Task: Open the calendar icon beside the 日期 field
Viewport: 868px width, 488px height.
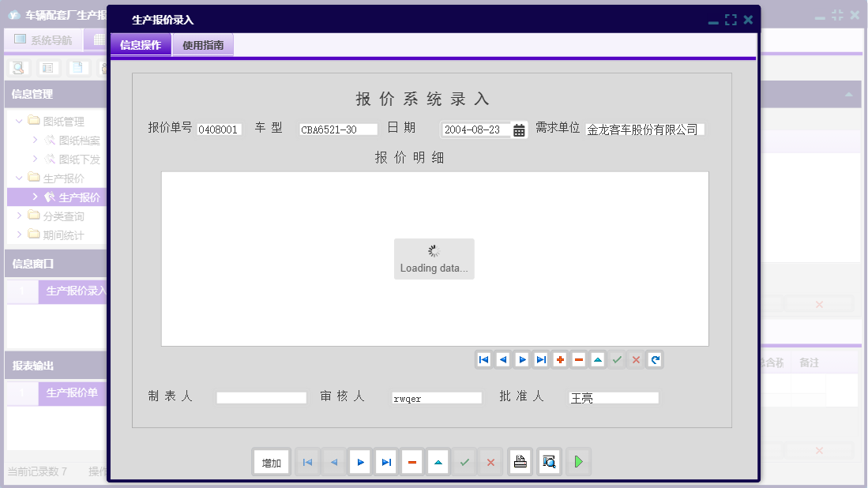Action: click(519, 130)
